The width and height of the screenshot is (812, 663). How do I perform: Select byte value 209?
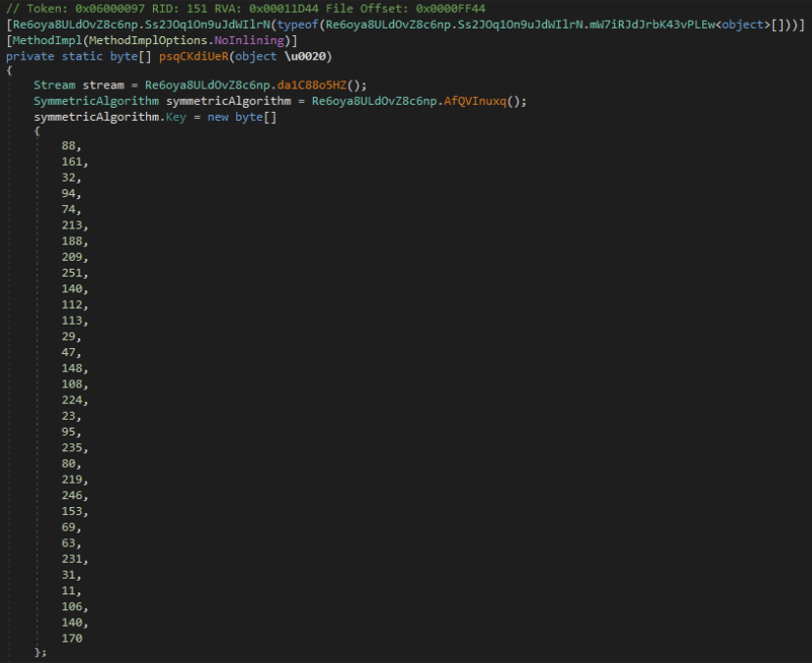click(x=72, y=257)
